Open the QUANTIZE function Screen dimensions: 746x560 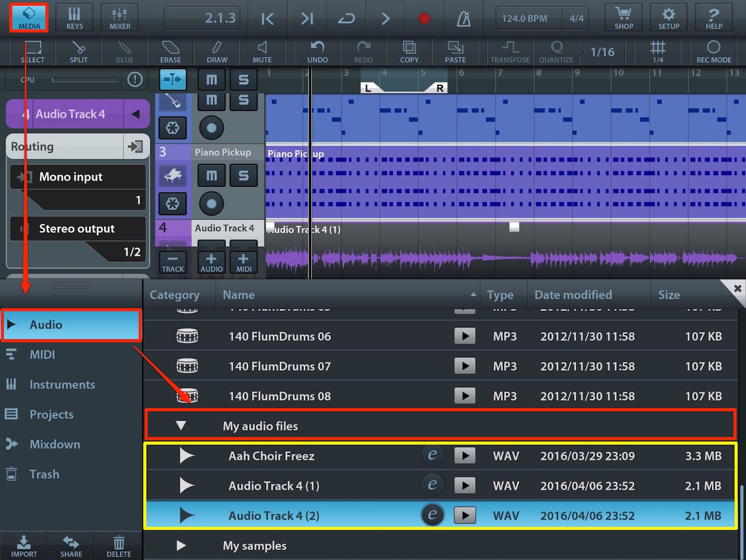click(x=556, y=52)
